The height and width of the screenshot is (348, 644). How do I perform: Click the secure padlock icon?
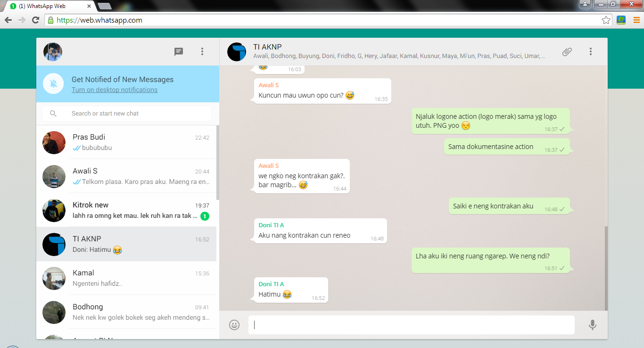pyautogui.click(x=50, y=20)
